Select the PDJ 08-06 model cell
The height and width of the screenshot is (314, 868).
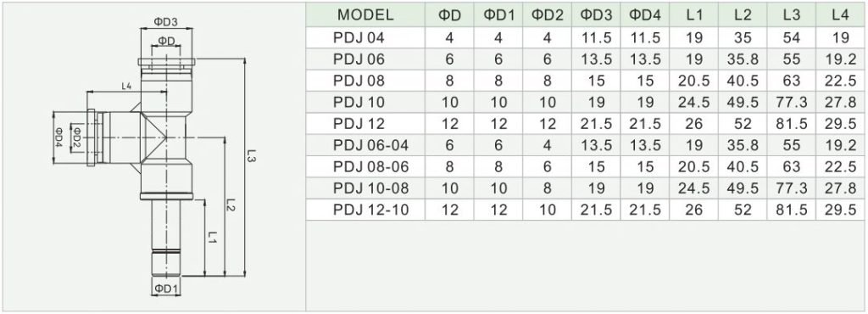371,166
